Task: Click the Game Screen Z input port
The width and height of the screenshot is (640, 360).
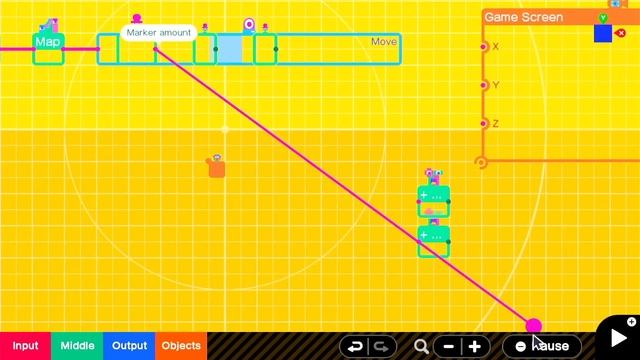Action: tap(484, 123)
